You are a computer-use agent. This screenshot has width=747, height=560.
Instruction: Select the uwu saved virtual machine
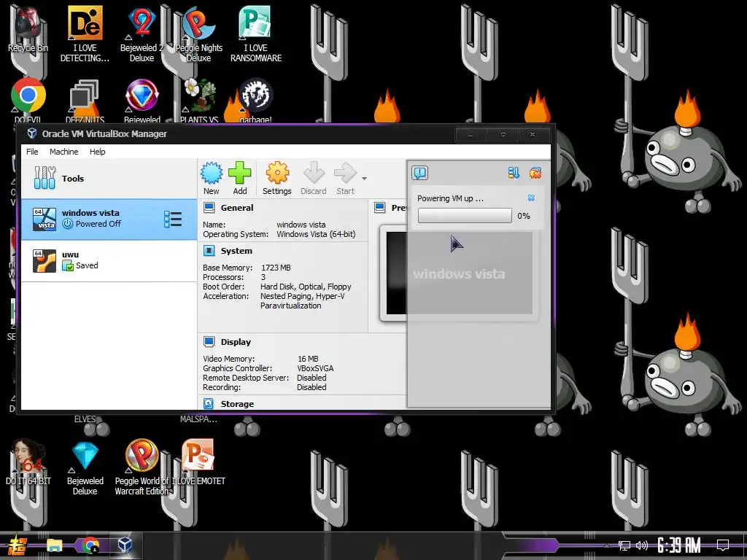[x=109, y=260]
